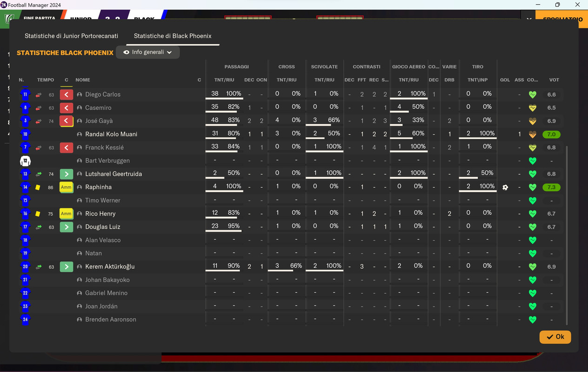
Task: Click the Ok button
Action: pyautogui.click(x=555, y=337)
